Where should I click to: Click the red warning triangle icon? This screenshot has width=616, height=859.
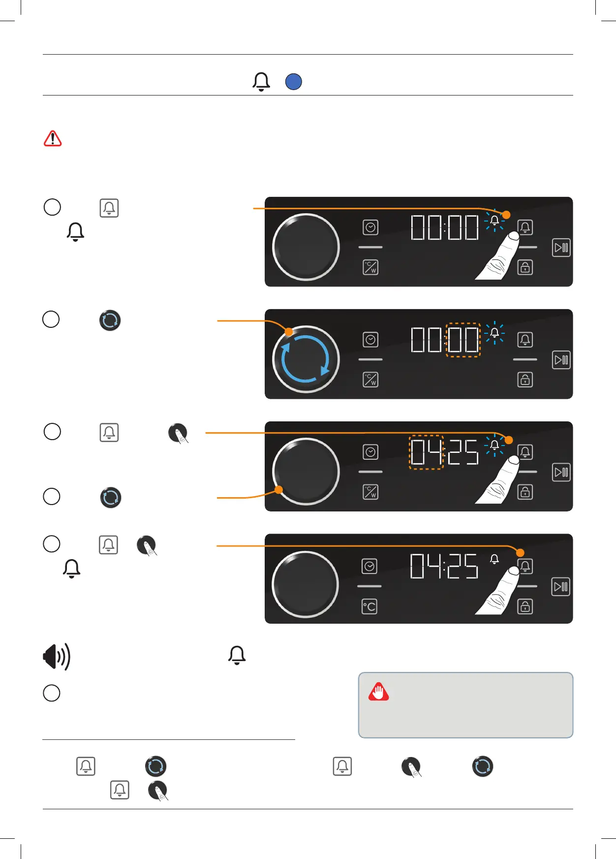pos(53,139)
